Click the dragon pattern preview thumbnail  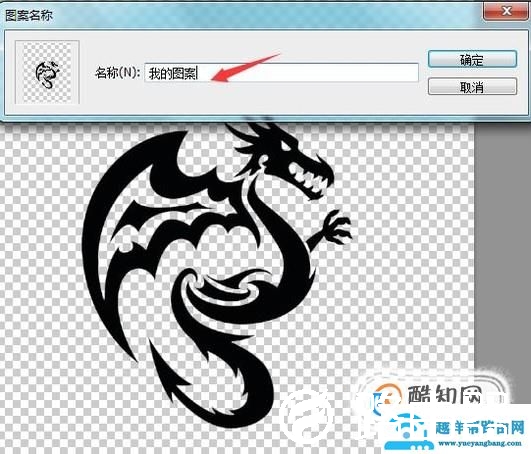tap(47, 72)
